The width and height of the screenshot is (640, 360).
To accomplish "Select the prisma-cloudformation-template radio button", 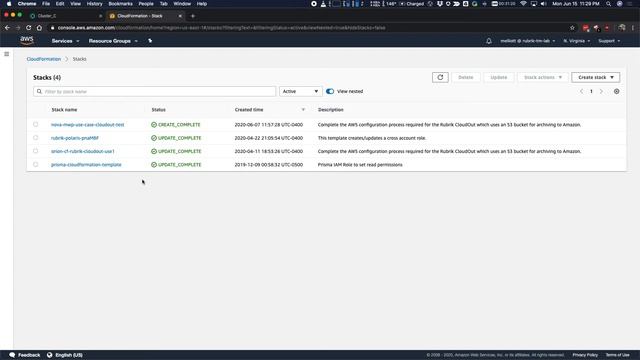I will pos(36,164).
